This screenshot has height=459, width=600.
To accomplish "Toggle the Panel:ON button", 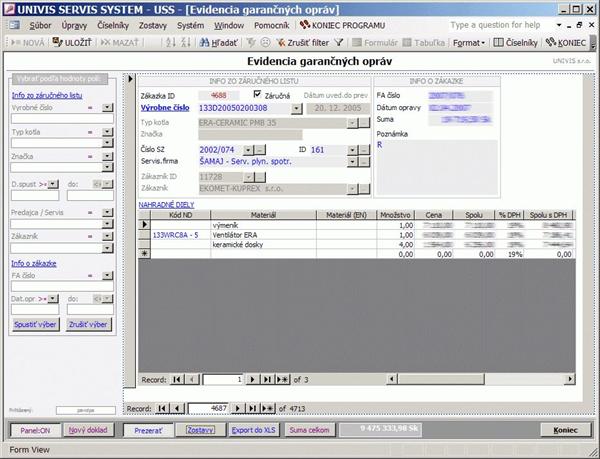I will pyautogui.click(x=35, y=430).
